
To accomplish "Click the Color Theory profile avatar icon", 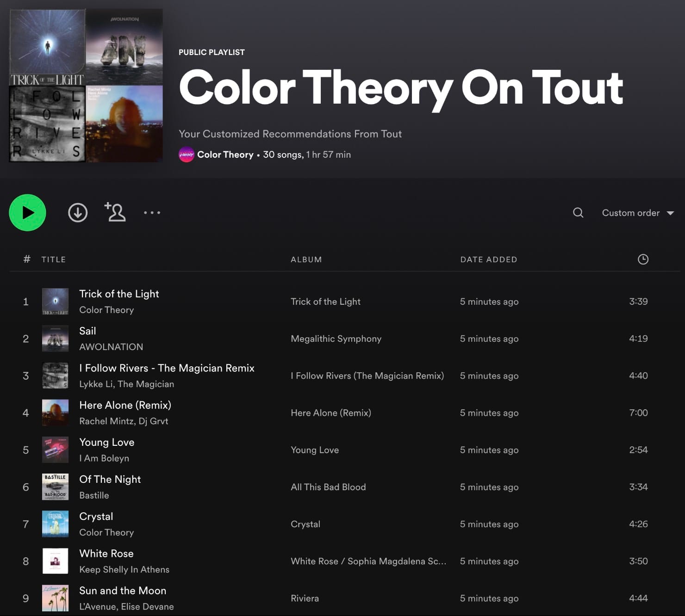I will [x=186, y=154].
